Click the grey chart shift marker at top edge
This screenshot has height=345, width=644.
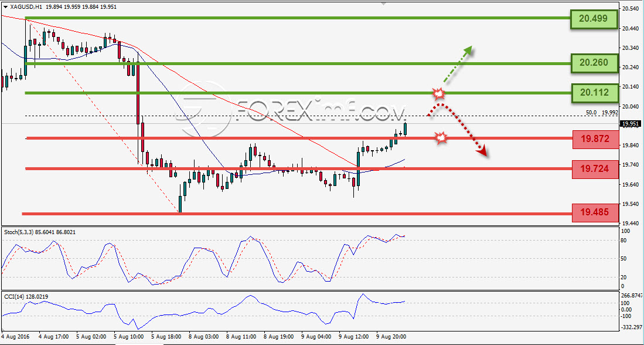pos(384,3)
